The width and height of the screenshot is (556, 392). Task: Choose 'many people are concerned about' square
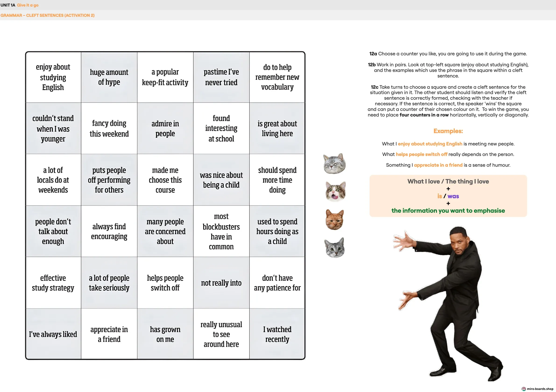click(165, 231)
